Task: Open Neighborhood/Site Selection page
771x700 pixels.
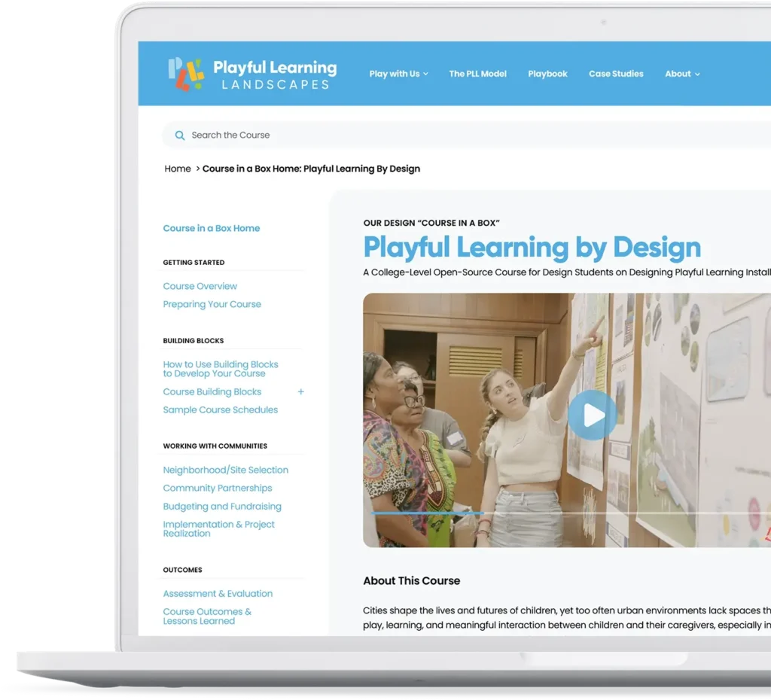Action: 226,470
